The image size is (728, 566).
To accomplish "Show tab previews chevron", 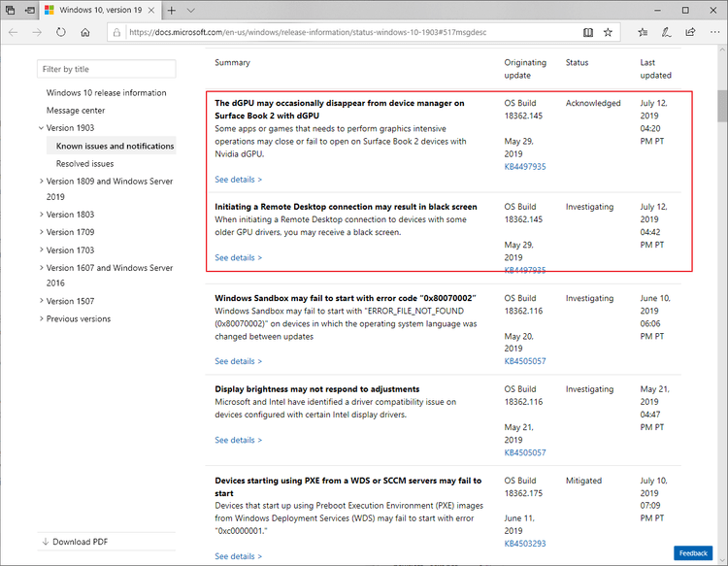I will 191,11.
